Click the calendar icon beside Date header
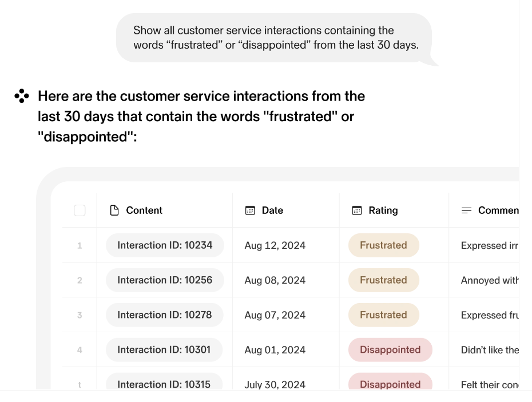This screenshot has width=532, height=402. 250,210
